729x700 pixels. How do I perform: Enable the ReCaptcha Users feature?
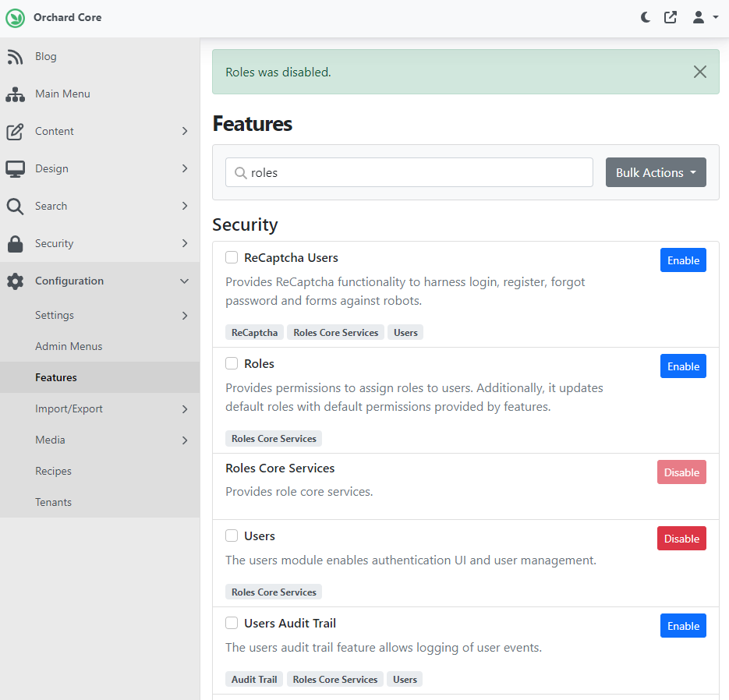click(683, 260)
